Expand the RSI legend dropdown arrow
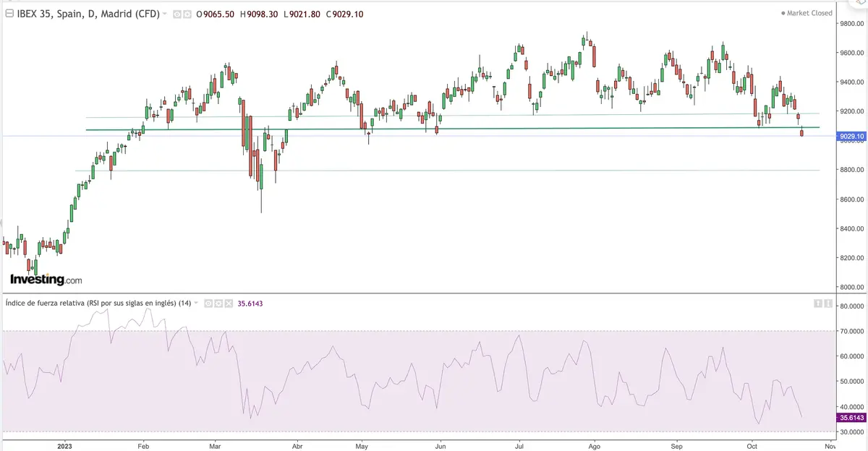The image size is (868, 451). point(195,304)
